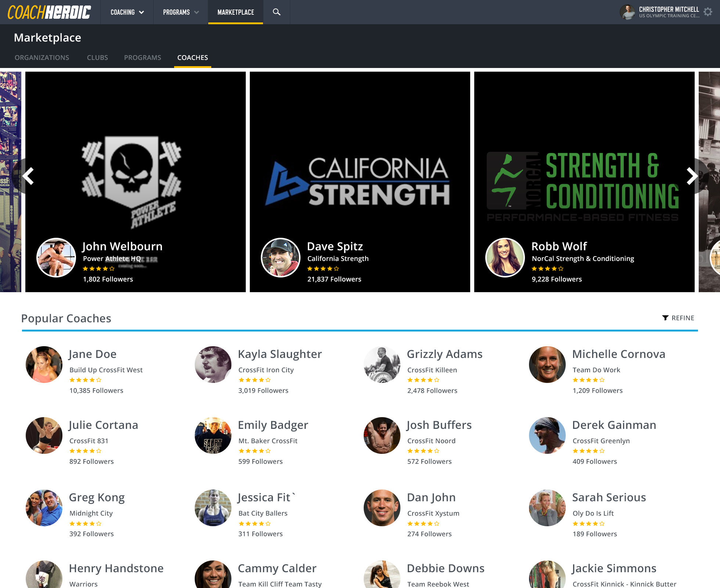720x588 pixels.
Task: Open Jane Doe's profile name
Action: [93, 354]
